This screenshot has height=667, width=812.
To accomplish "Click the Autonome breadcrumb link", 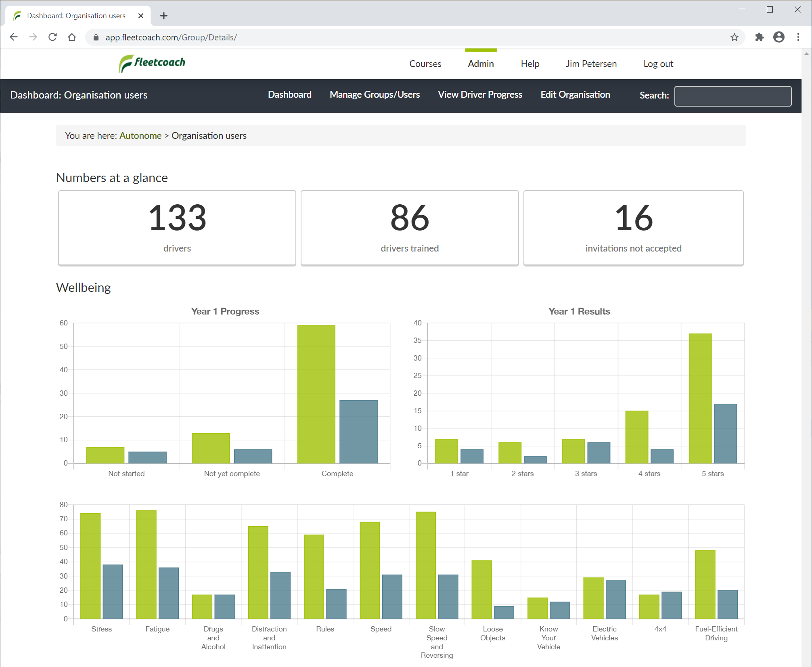I will (140, 136).
